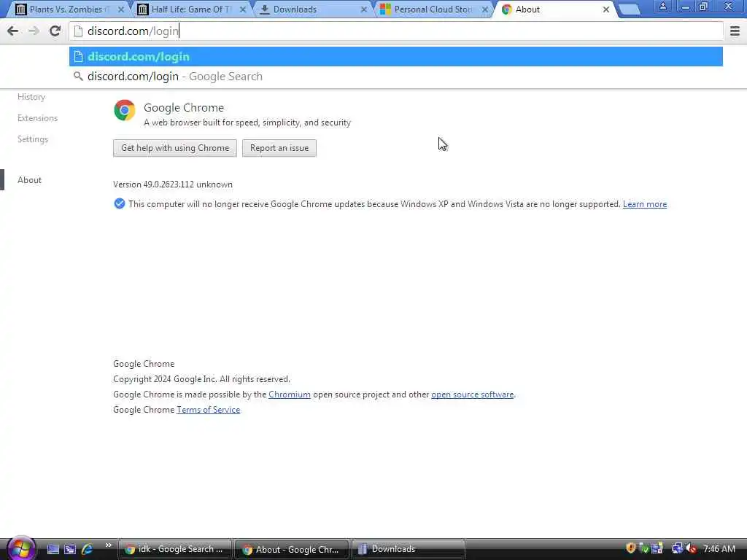Open Settings in the sidebar

33,139
